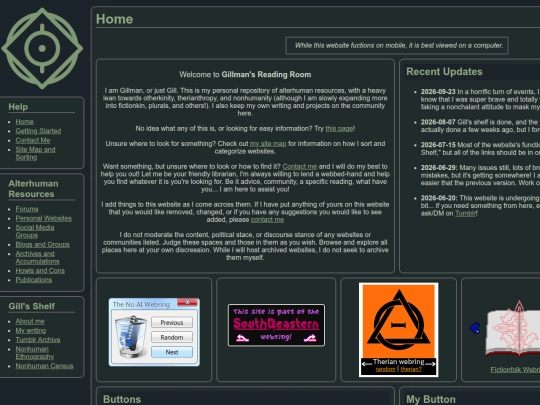Open Personal Websites under Alterhuman Resources

click(x=44, y=218)
